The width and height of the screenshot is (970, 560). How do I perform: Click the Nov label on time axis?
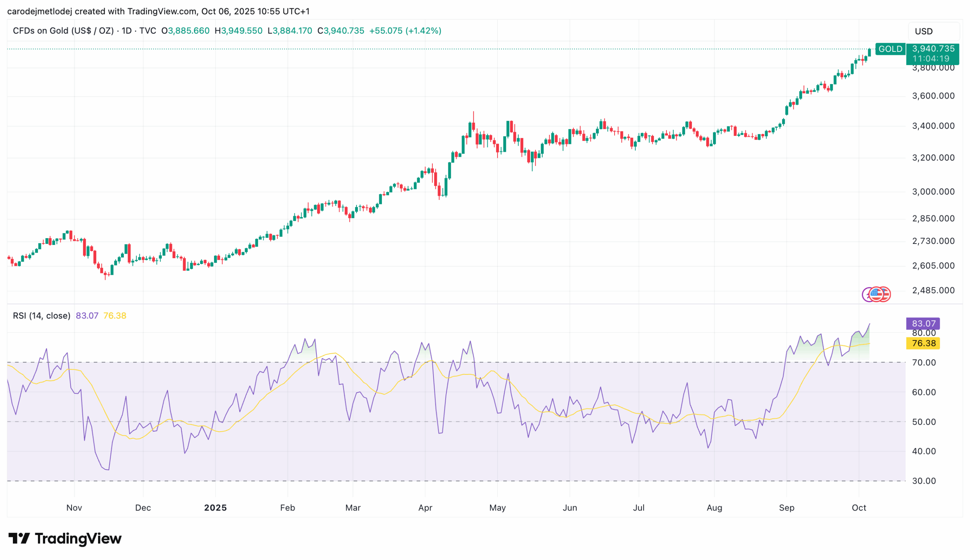[x=74, y=508]
